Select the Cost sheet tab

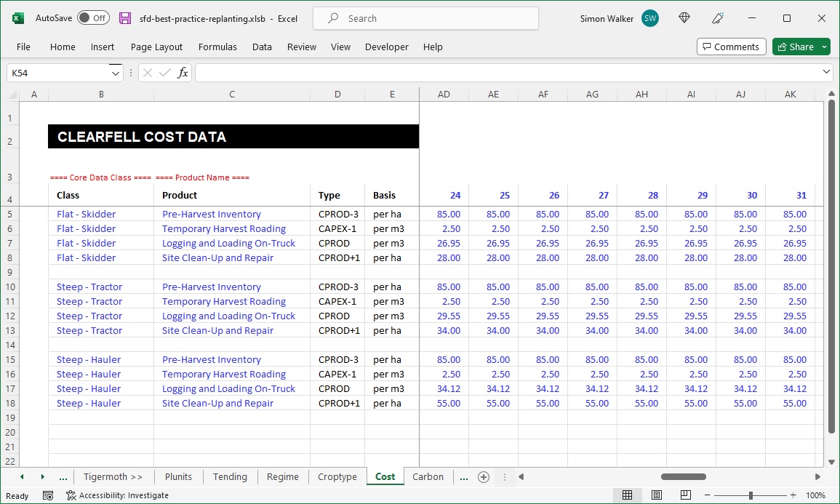click(385, 476)
